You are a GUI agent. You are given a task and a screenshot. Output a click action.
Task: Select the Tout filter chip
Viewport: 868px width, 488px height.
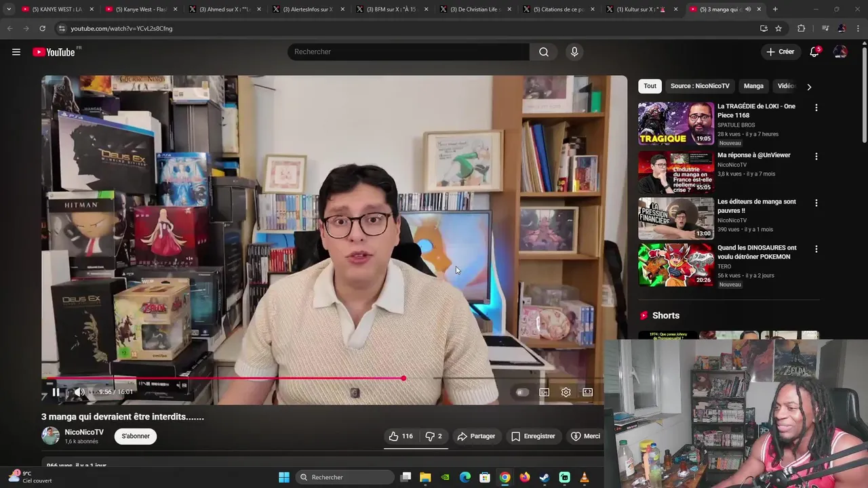pyautogui.click(x=650, y=86)
